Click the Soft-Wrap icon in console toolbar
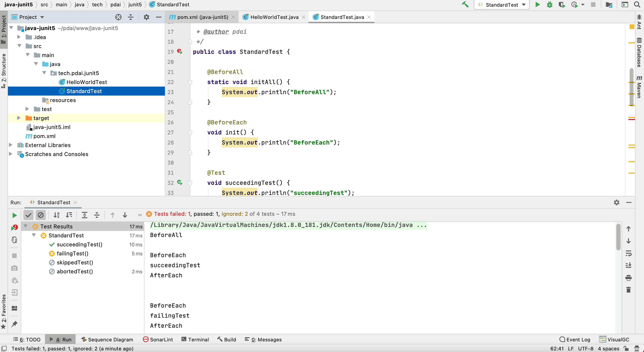Image resolution: width=644 pixels, height=352 pixels. pyautogui.click(x=629, y=253)
